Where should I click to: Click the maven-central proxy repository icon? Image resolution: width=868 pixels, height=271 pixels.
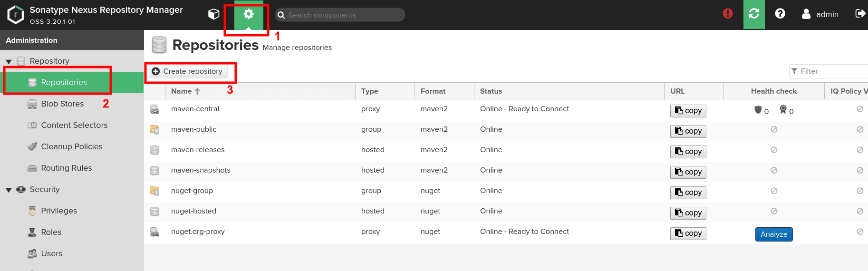coord(154,109)
